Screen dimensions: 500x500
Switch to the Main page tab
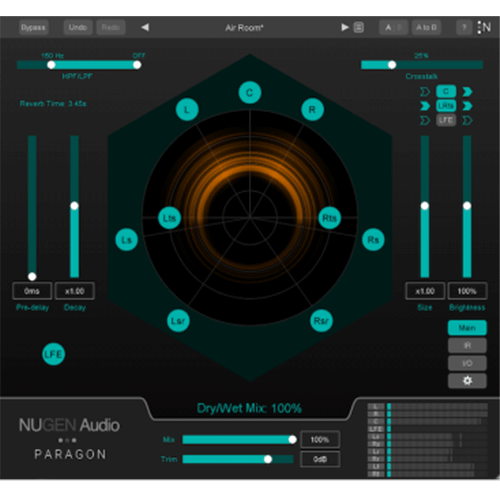[467, 328]
